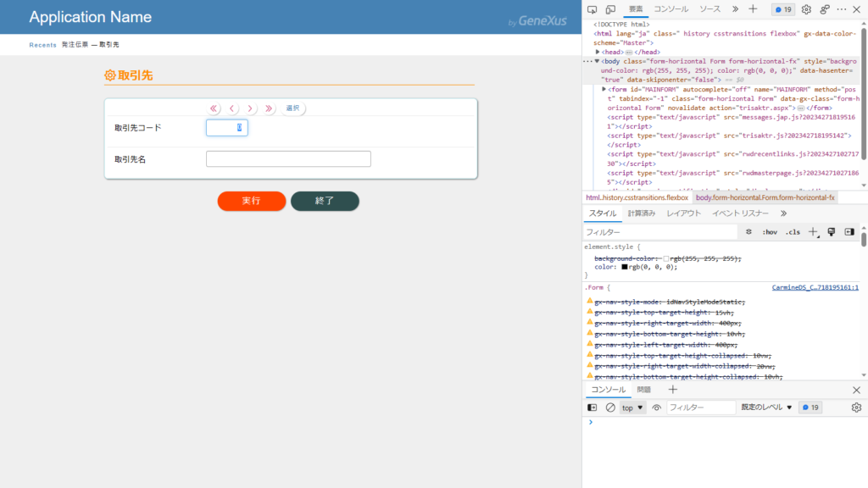Viewport: 868px width, 488px height.
Task: Open black color swatch for color property
Action: [x=625, y=267]
